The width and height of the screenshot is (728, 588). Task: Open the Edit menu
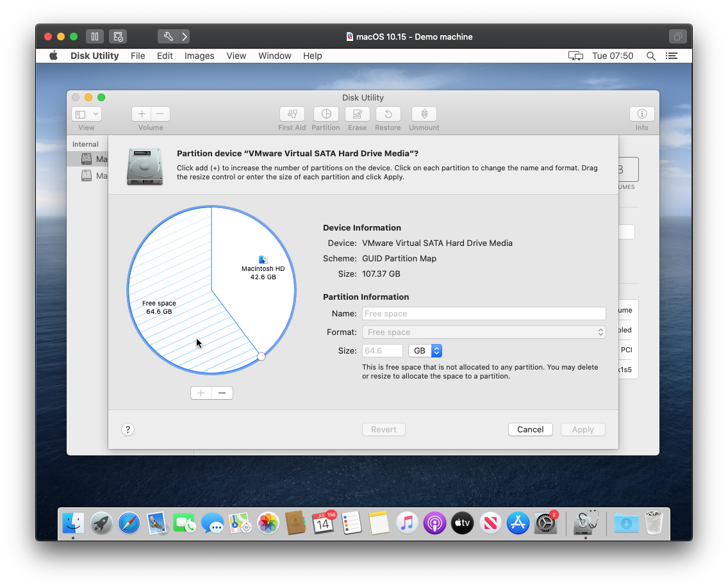coord(165,56)
